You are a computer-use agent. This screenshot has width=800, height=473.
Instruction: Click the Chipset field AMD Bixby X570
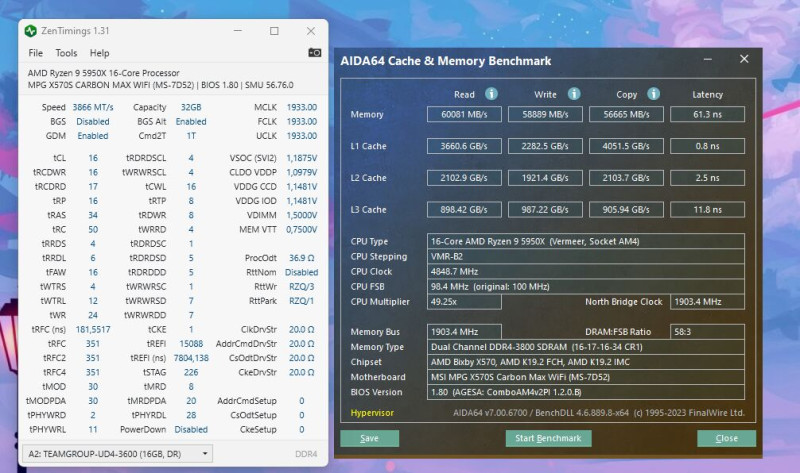click(586, 362)
